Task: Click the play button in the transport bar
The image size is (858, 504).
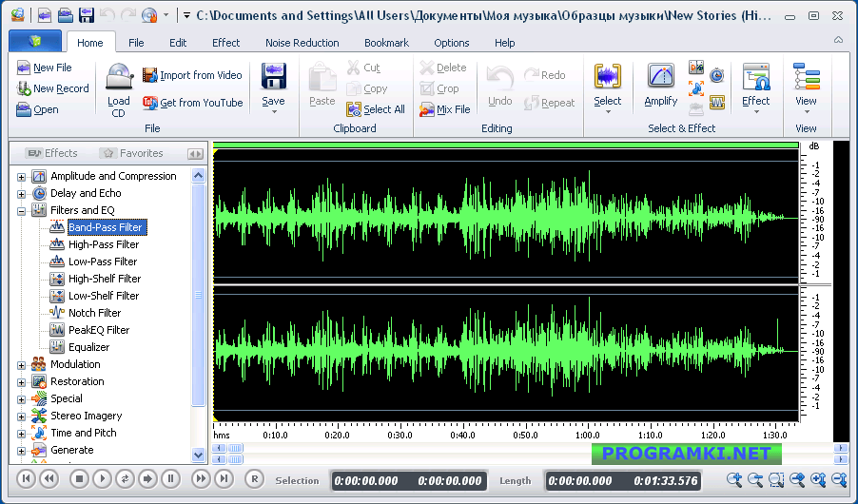Action: (x=103, y=479)
